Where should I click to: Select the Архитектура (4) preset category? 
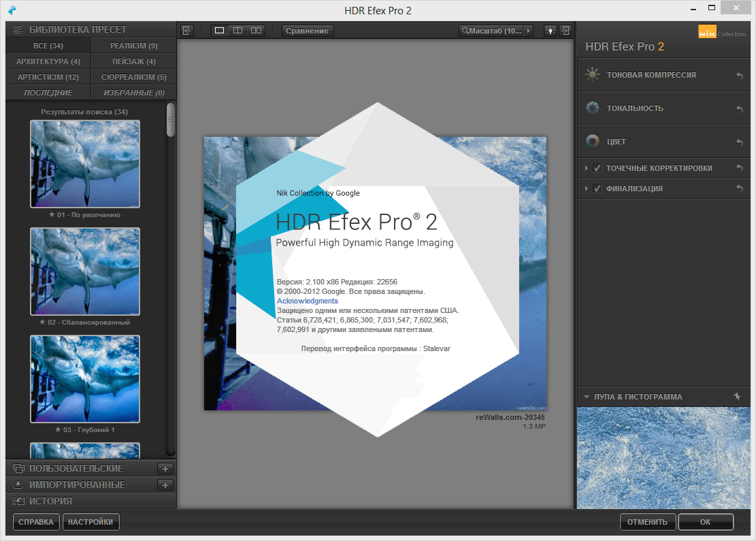click(48, 61)
